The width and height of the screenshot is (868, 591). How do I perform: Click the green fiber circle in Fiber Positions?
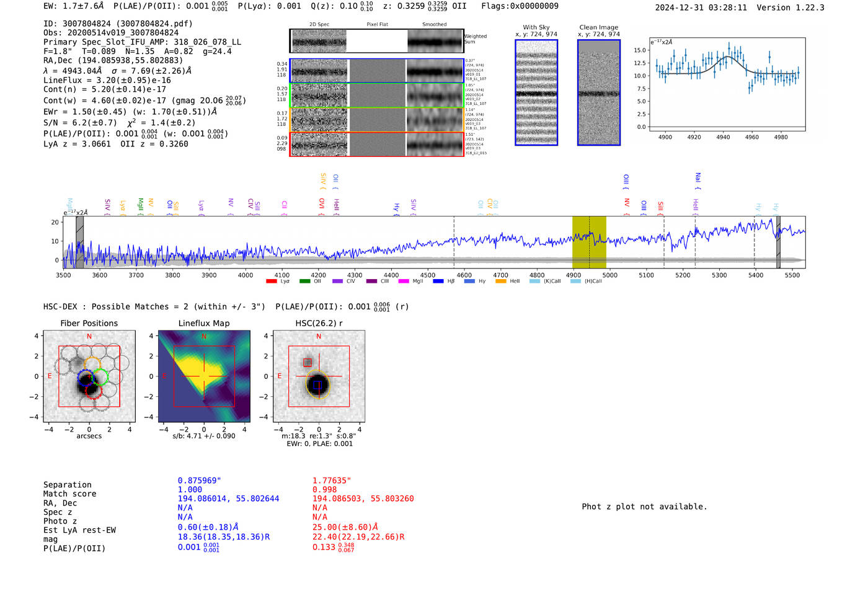pyautogui.click(x=100, y=376)
